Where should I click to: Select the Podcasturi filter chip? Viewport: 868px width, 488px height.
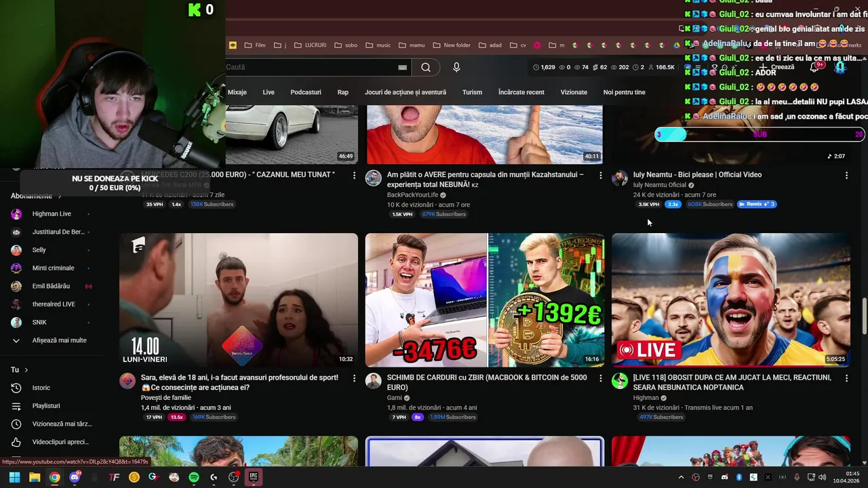pos(306,92)
